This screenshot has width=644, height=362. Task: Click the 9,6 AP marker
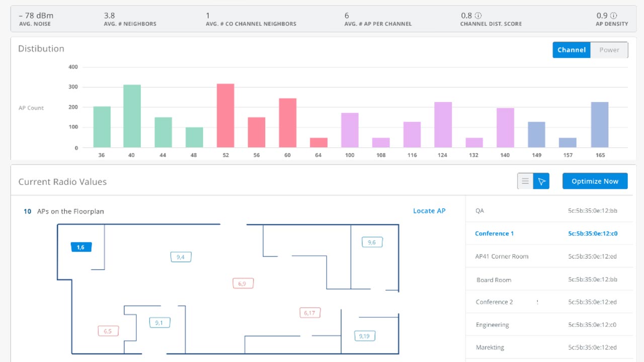tap(372, 242)
